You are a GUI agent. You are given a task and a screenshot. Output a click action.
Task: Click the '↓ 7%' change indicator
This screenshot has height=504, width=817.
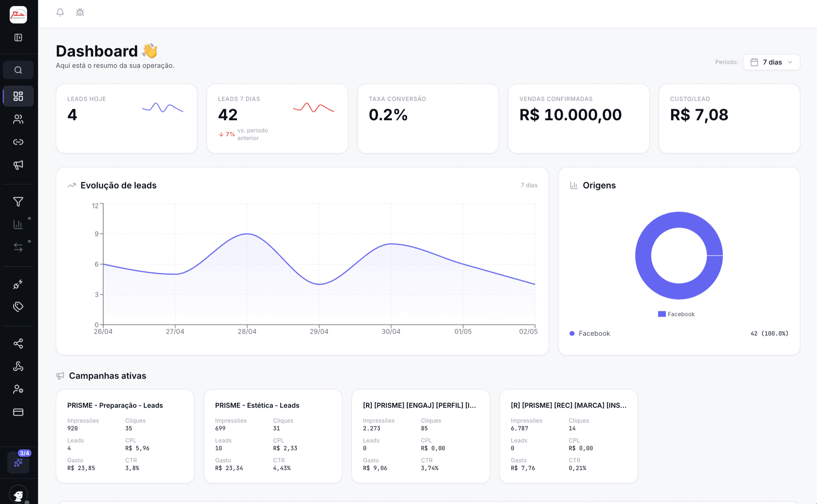click(226, 134)
